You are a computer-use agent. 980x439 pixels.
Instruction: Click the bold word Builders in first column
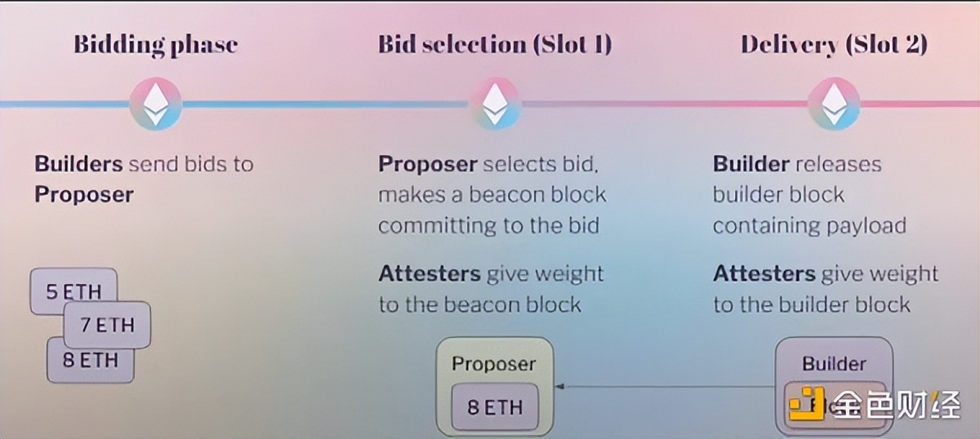tap(78, 164)
